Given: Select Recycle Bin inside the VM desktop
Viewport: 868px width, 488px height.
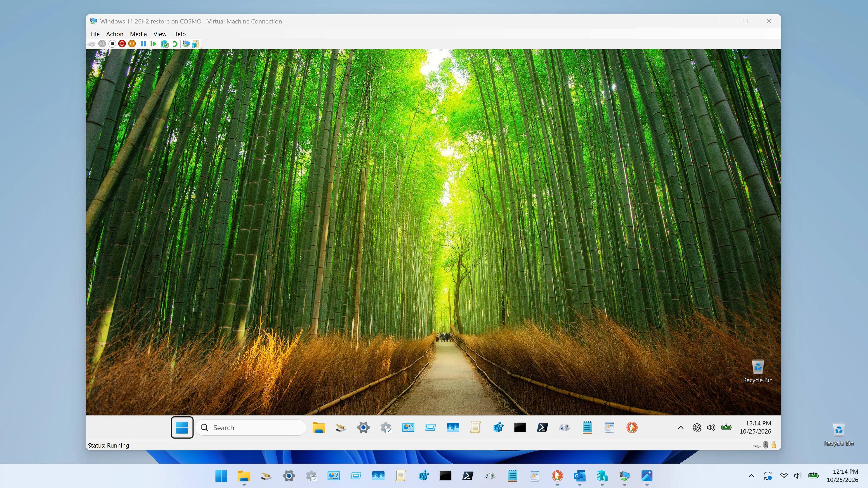Looking at the screenshot, I should [758, 371].
